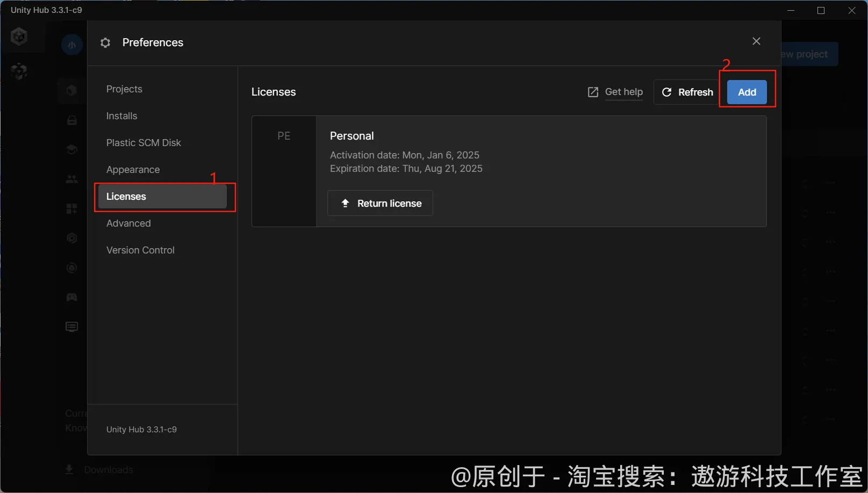Return the Personal license
The image size is (868, 493).
point(380,204)
